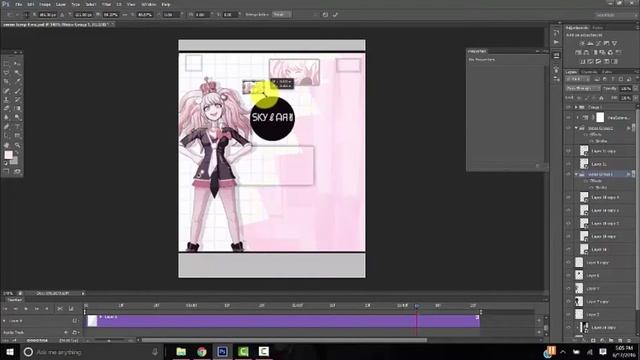Screen dimensions: 640x360
Task: Collapse Video Group 1 in Layers panel
Action: 576,174
